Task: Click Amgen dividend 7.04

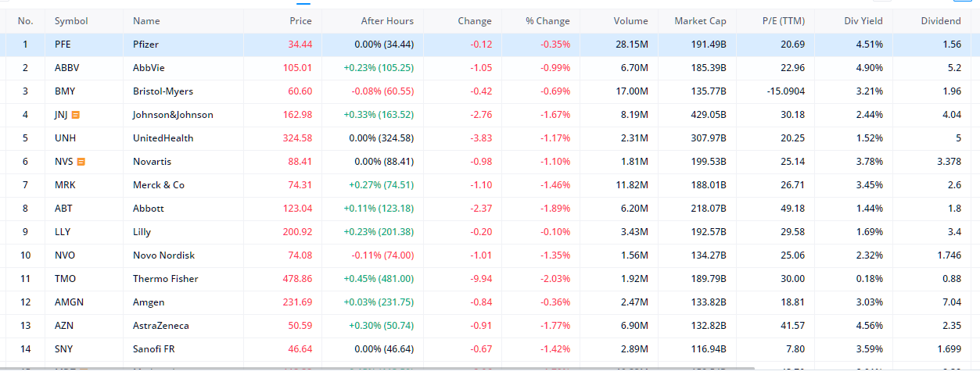Action: [953, 302]
